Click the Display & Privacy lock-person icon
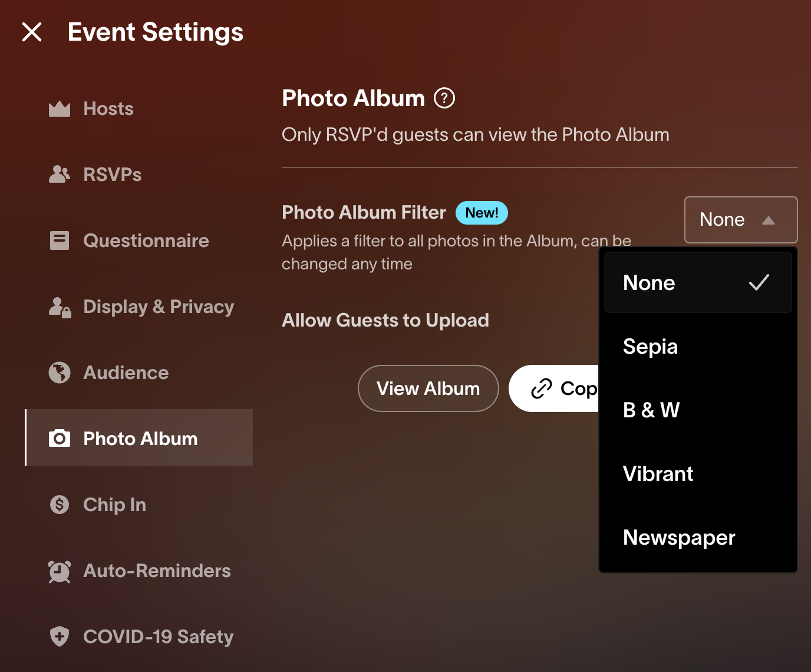The width and height of the screenshot is (811, 672). (x=60, y=307)
